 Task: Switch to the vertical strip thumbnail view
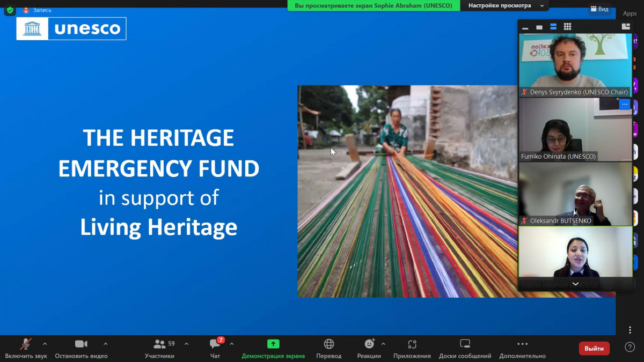[553, 27]
